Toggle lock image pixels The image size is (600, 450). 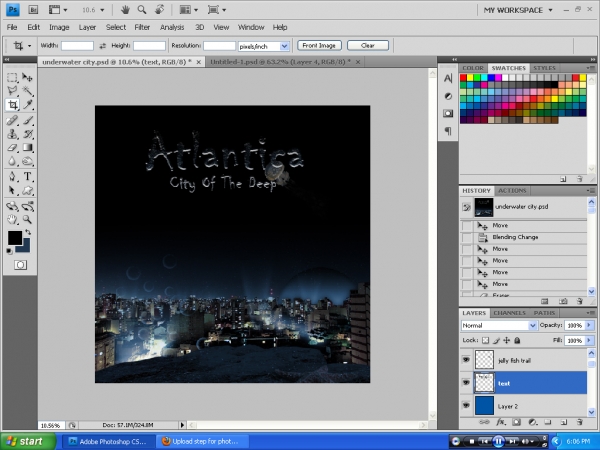(496, 340)
